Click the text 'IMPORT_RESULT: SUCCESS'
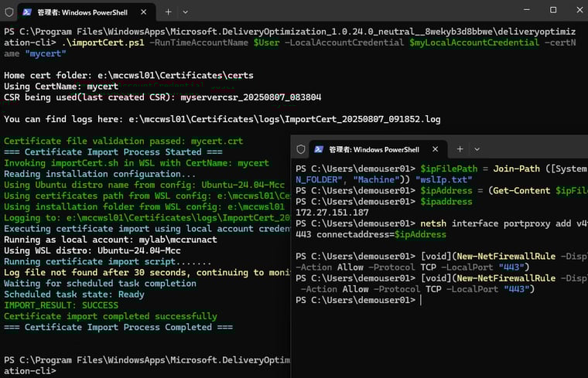The width and height of the screenshot is (588, 378). coord(61,305)
